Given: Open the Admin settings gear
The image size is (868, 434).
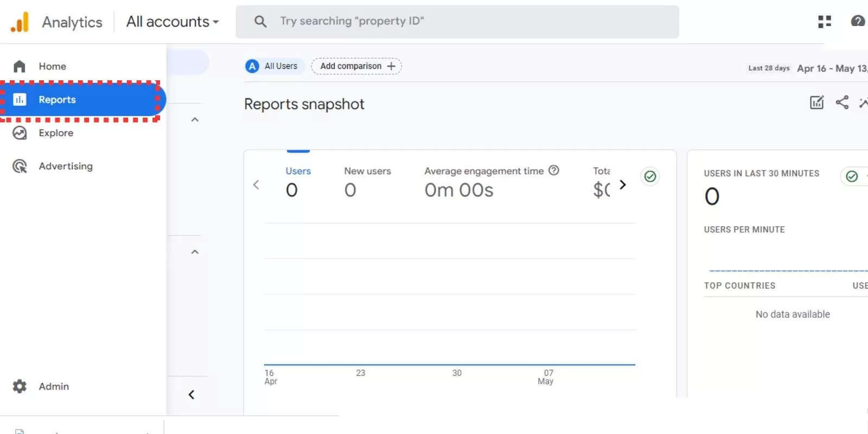Looking at the screenshot, I should [19, 386].
